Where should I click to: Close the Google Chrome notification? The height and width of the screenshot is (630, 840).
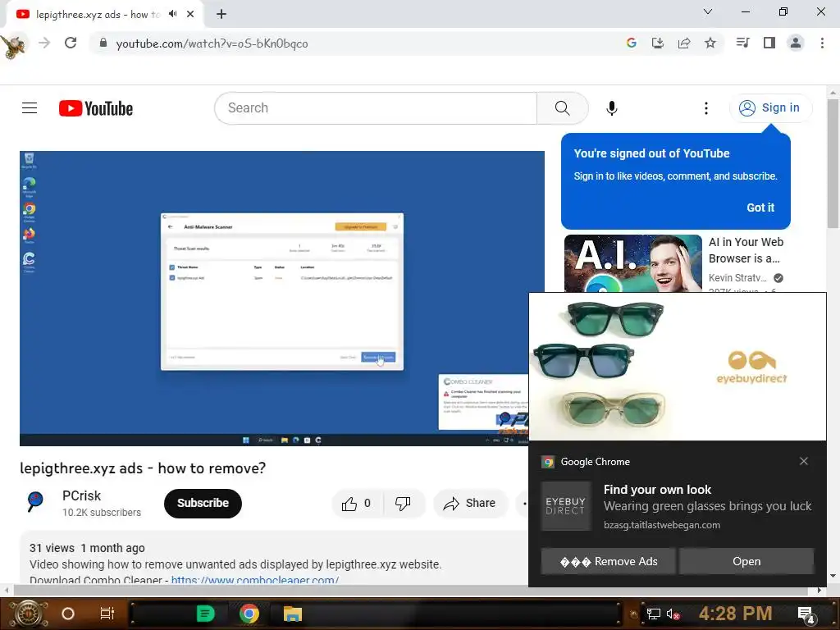803,461
